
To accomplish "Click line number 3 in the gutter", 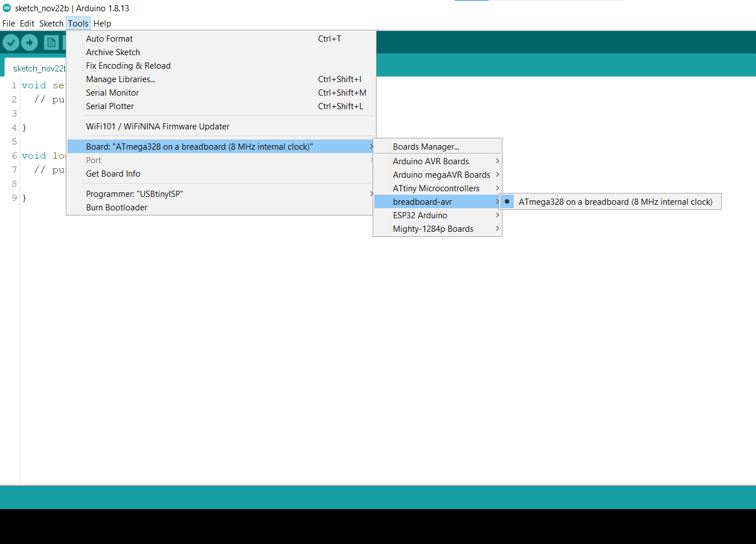I will click(14, 114).
